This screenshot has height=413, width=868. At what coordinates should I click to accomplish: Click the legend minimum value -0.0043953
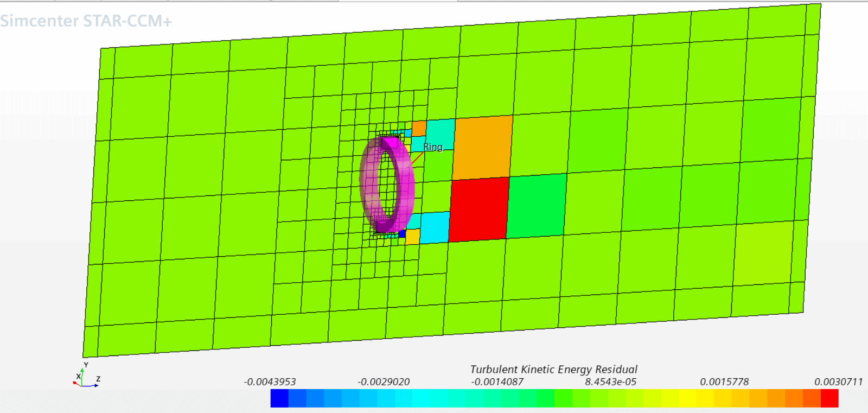click(x=270, y=382)
